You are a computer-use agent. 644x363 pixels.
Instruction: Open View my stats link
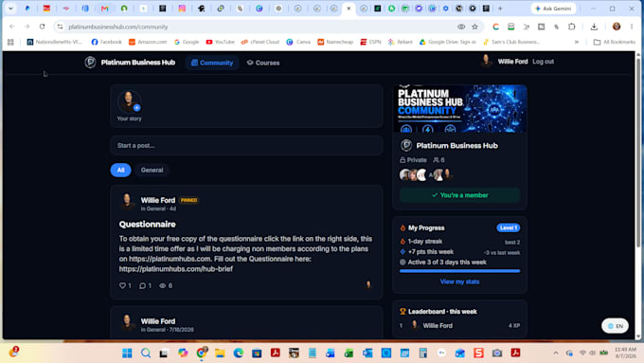point(459,282)
